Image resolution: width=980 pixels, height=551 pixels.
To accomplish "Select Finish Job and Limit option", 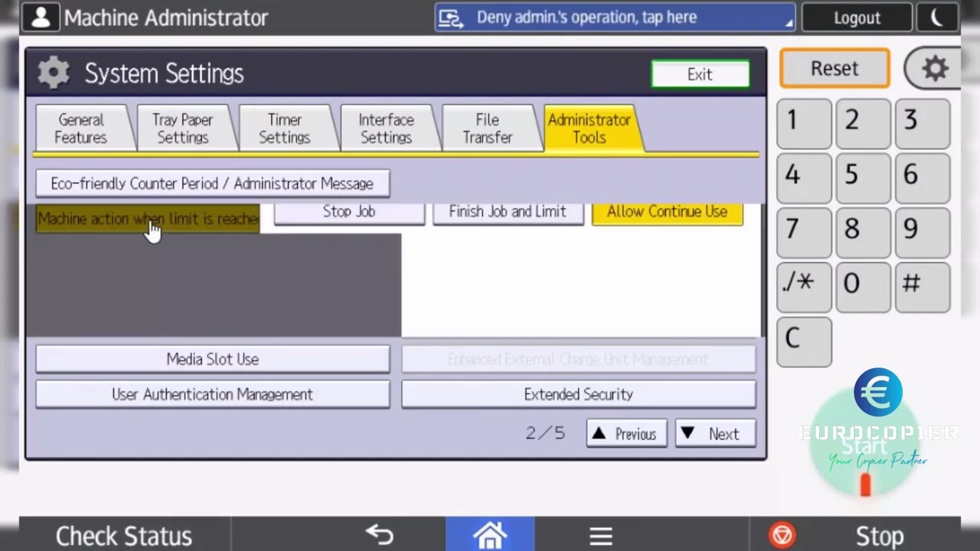I will [x=508, y=212].
